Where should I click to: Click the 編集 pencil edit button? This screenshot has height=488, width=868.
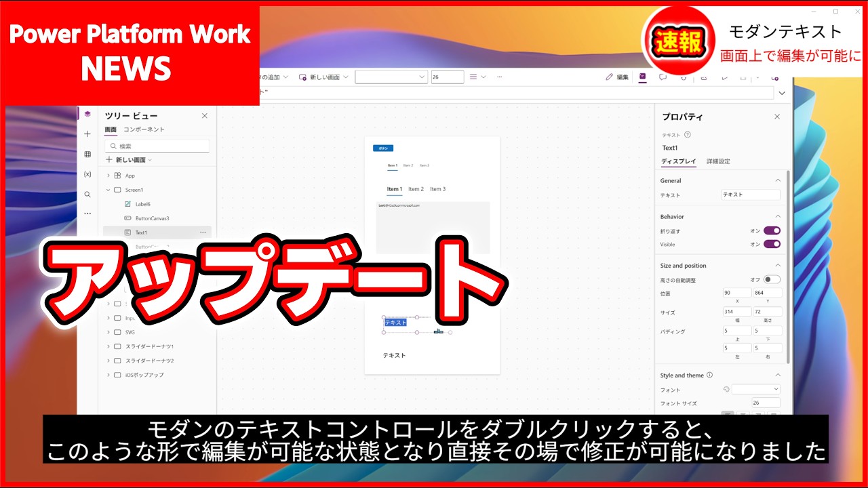[618, 77]
